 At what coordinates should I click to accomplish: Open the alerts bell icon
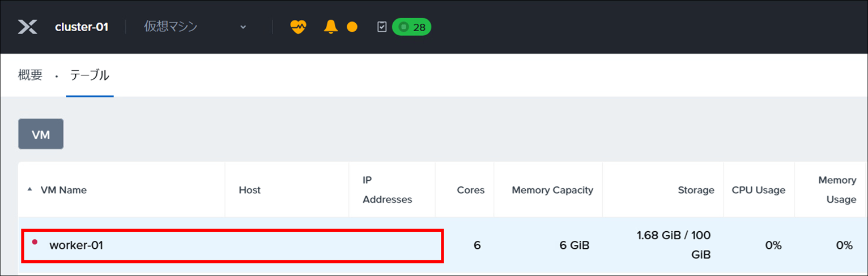(x=330, y=27)
